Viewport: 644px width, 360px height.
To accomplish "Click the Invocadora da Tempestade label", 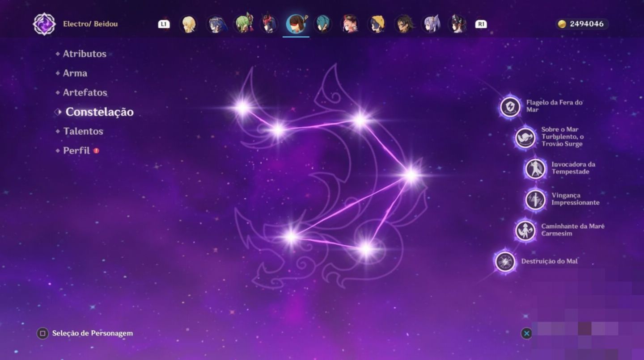I will coord(573,168).
